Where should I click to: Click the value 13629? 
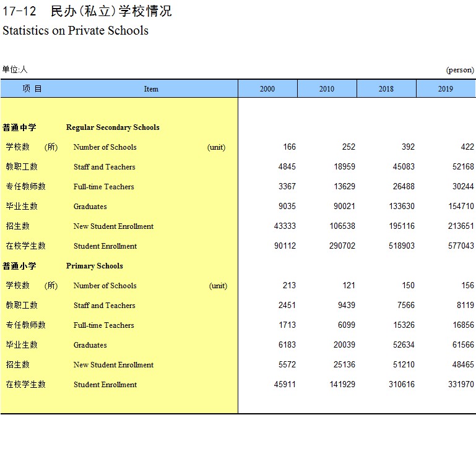345,187
